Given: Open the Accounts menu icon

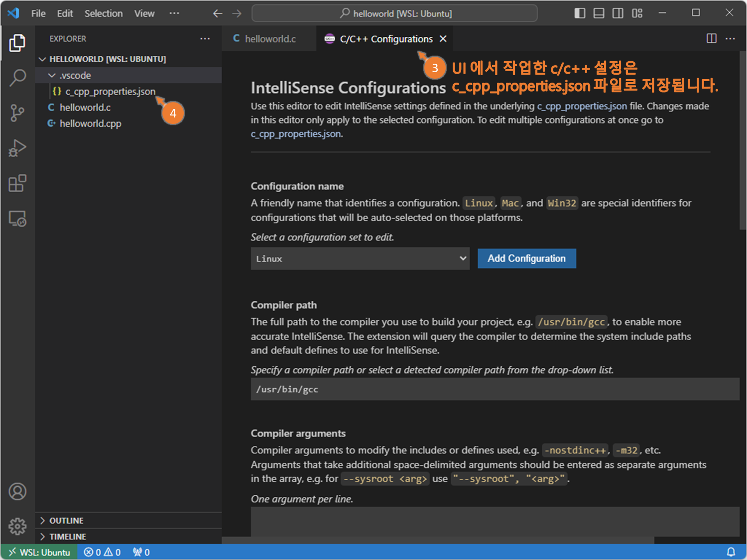Looking at the screenshot, I should [17, 491].
